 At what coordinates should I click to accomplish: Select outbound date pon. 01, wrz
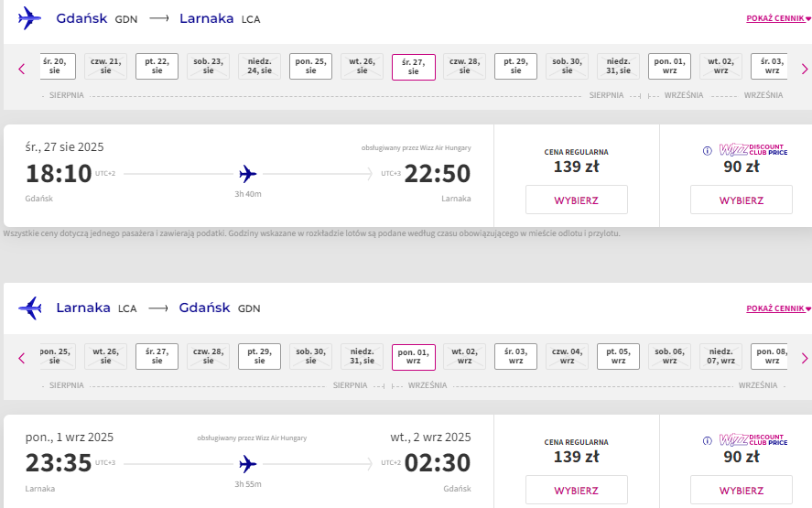(x=669, y=66)
